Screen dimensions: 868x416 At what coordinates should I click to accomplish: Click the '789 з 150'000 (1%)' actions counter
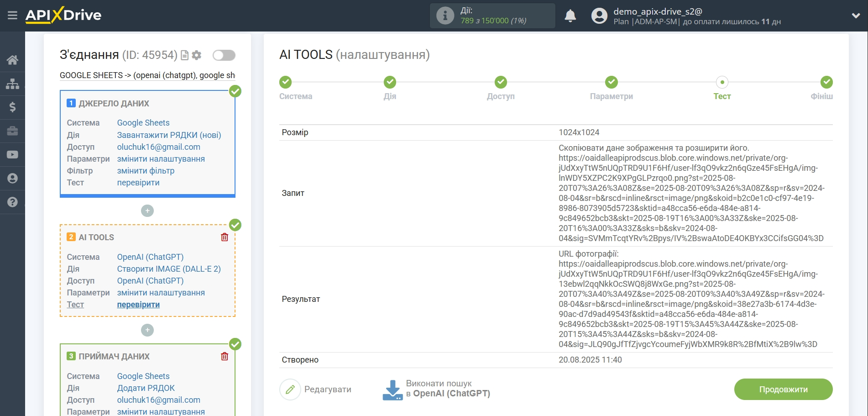(x=493, y=21)
